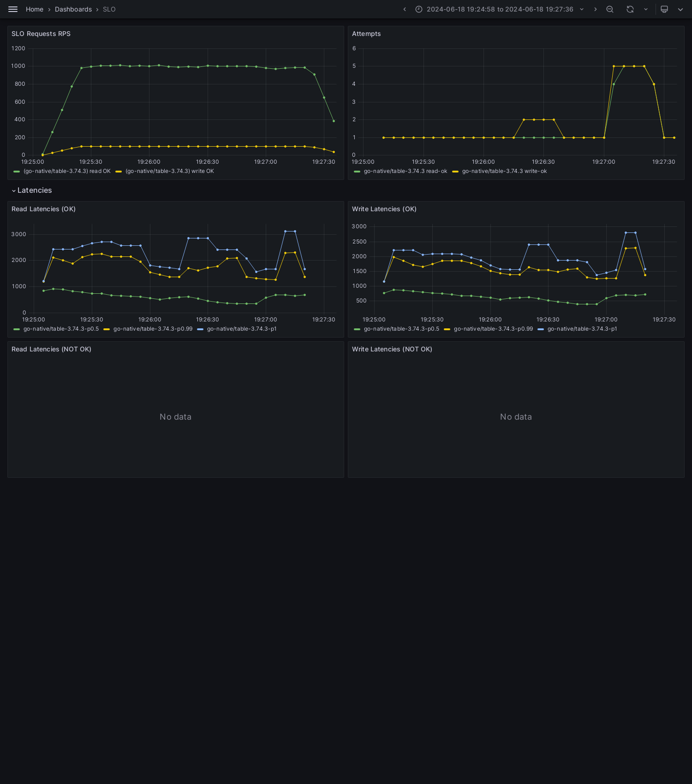Open Write Latencies (NOT OK) panel title
Image resolution: width=692 pixels, height=784 pixels.
(392, 349)
